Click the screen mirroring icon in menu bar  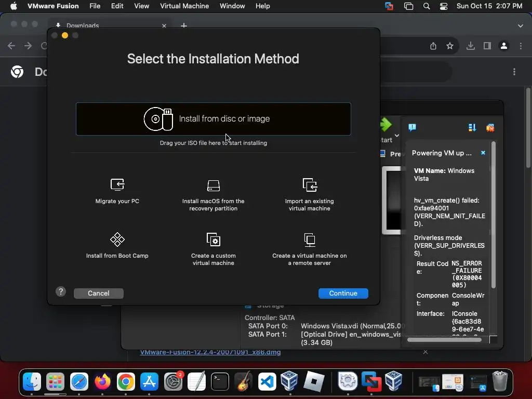408,6
